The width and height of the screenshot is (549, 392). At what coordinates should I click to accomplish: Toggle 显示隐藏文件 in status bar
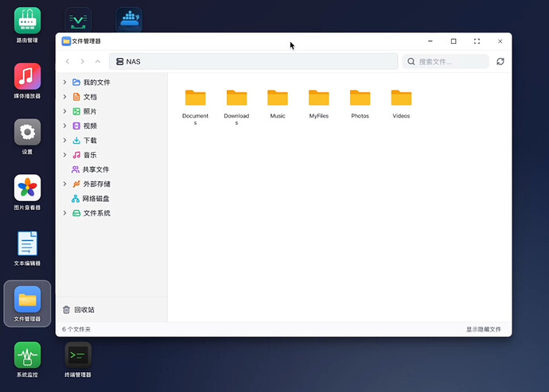pos(484,329)
